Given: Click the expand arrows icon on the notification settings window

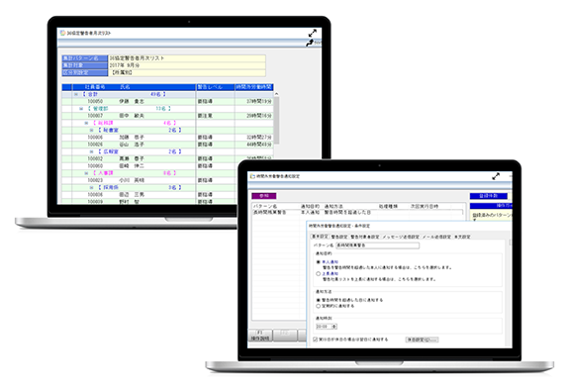Looking at the screenshot, I should [x=496, y=176].
